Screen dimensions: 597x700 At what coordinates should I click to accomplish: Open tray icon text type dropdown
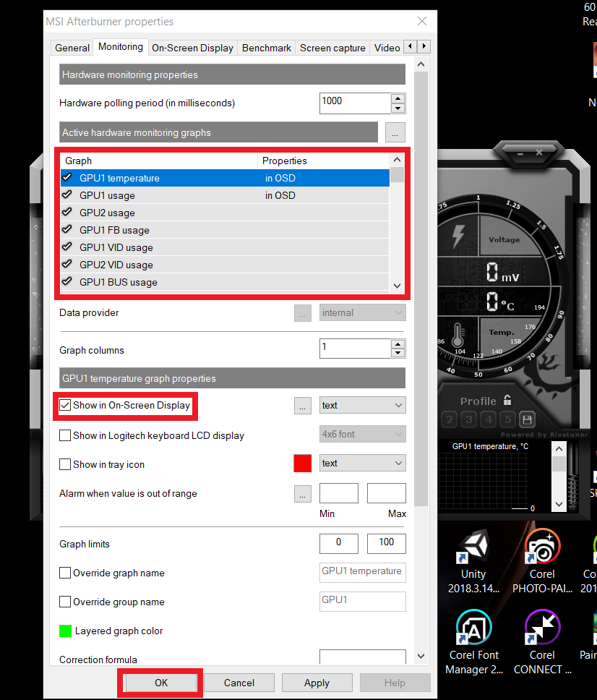click(x=362, y=463)
